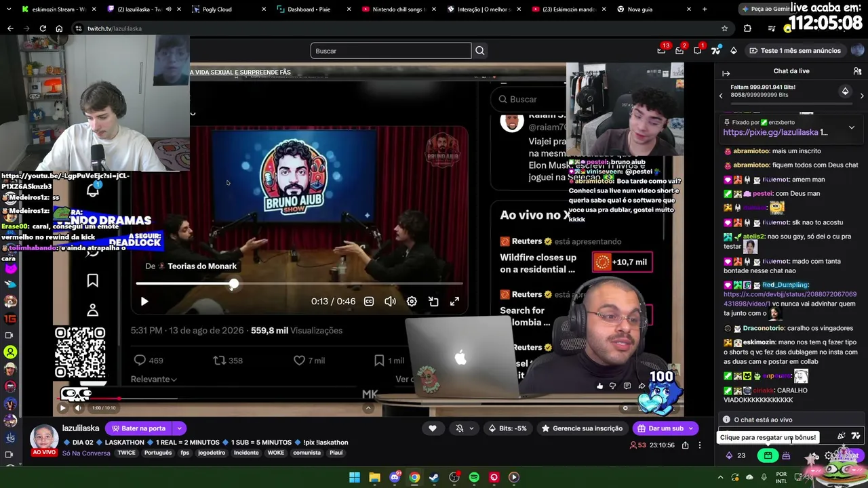The height and width of the screenshot is (488, 868).
Task: Open the Windows Start menu
Action: (355, 477)
